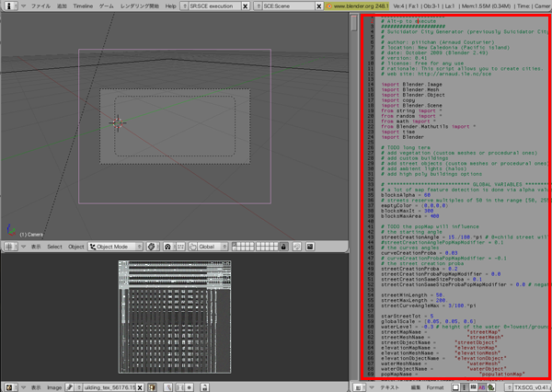Toggle syntax highlighting AB icon
The height and width of the screenshot is (392, 552).
tap(481, 387)
